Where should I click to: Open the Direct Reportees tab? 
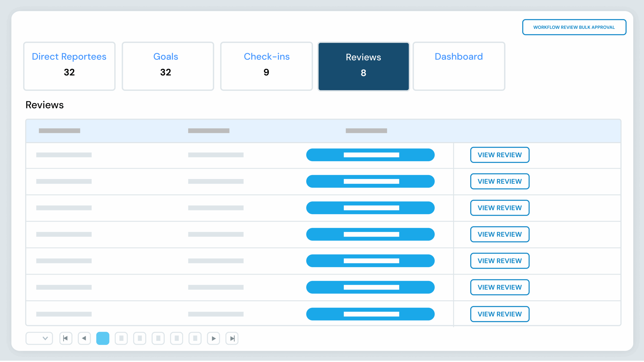pos(69,66)
